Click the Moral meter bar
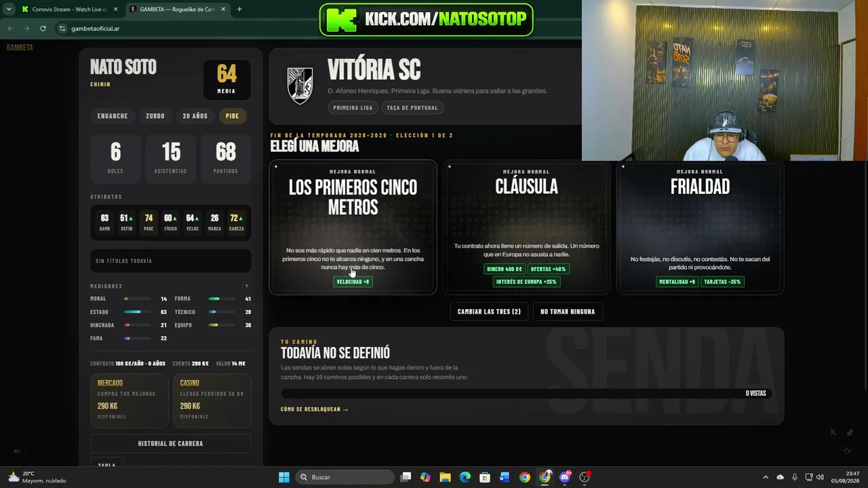The width and height of the screenshot is (868, 488). pos(137,299)
